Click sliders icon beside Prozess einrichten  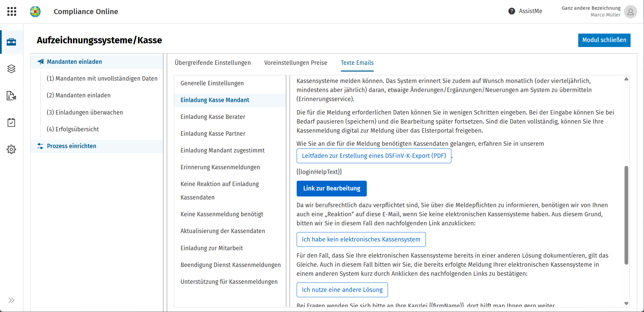40,146
